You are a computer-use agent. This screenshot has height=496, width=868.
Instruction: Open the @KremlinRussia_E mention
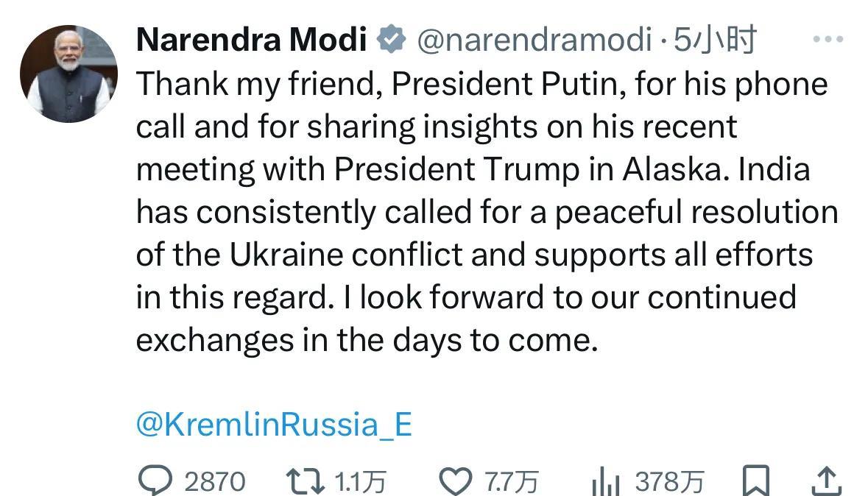274,425
